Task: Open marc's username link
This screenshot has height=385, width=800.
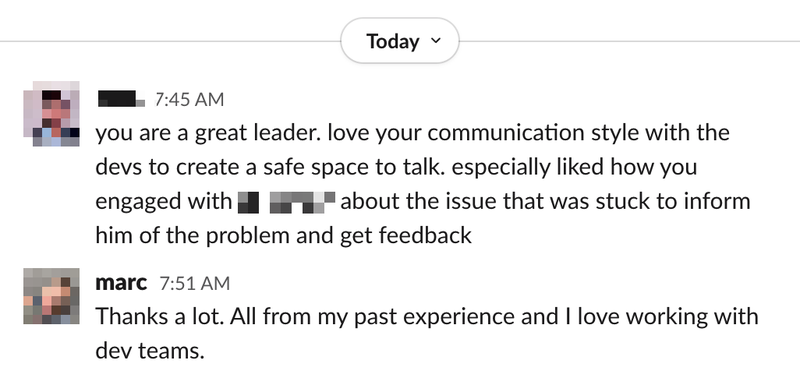Action: [121, 283]
